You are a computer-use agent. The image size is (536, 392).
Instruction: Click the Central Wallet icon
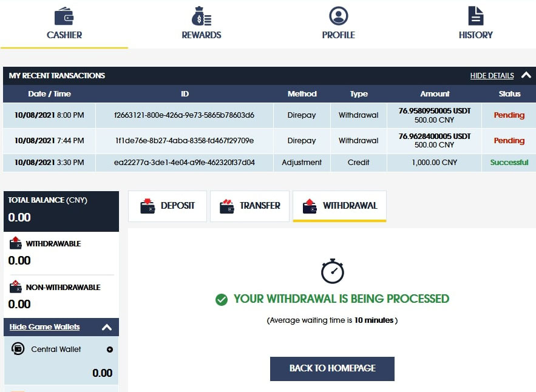[x=18, y=349]
